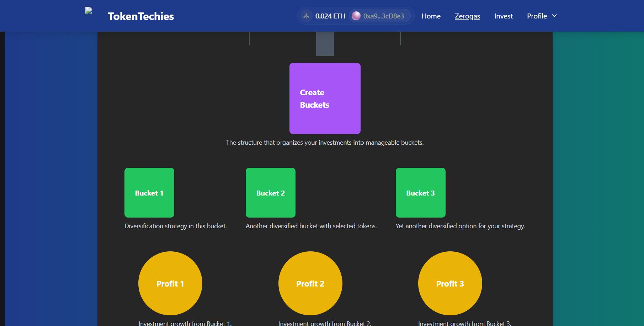Select the green Bucket 2 box

[271, 193]
